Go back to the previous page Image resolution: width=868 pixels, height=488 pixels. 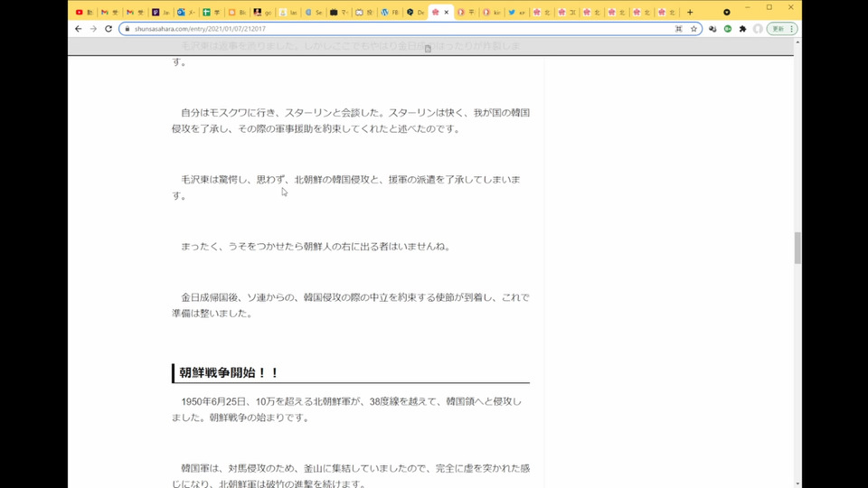point(78,29)
